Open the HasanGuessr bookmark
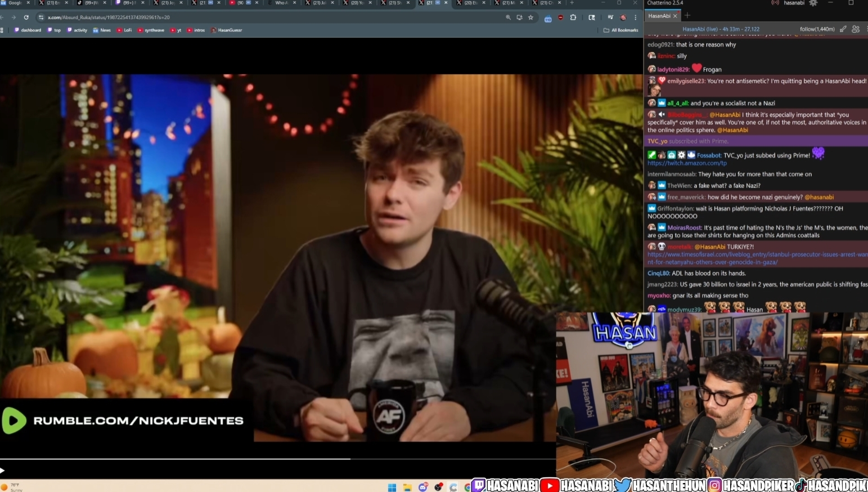The image size is (868, 492). 227,30
